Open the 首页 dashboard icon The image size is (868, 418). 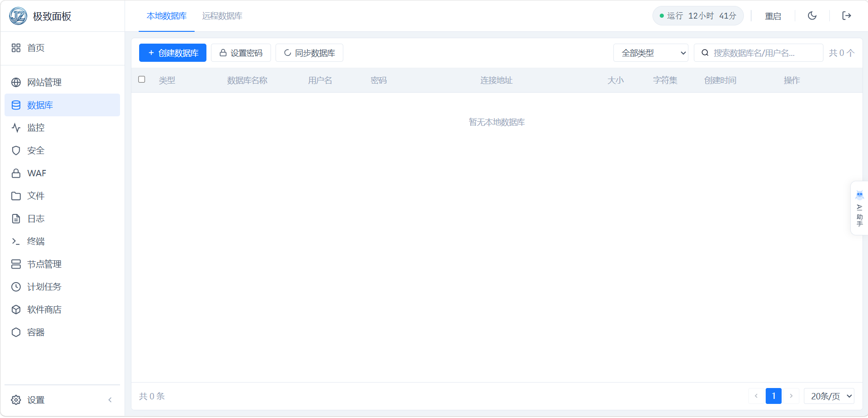(16, 48)
